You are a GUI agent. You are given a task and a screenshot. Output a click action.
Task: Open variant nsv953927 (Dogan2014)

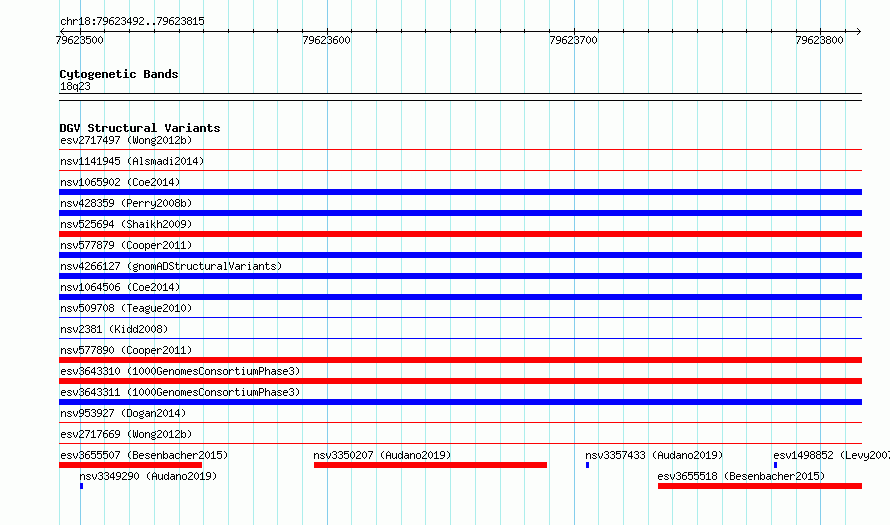(123, 413)
